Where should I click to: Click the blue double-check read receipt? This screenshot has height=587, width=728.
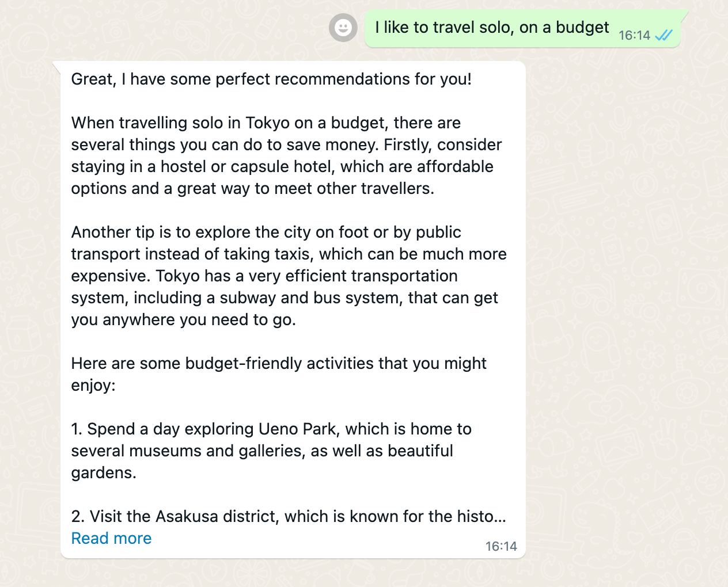(x=664, y=35)
